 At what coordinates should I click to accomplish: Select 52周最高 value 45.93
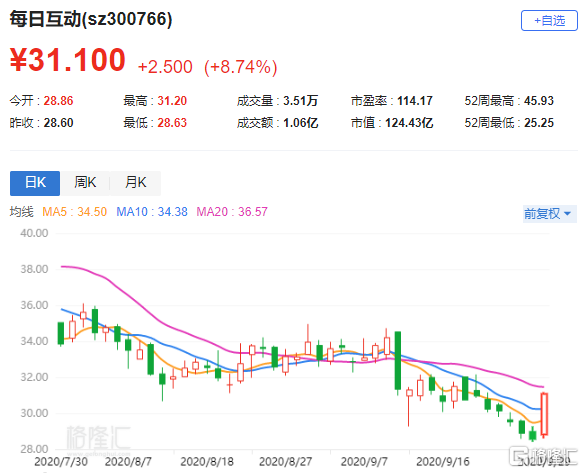[x=539, y=101]
